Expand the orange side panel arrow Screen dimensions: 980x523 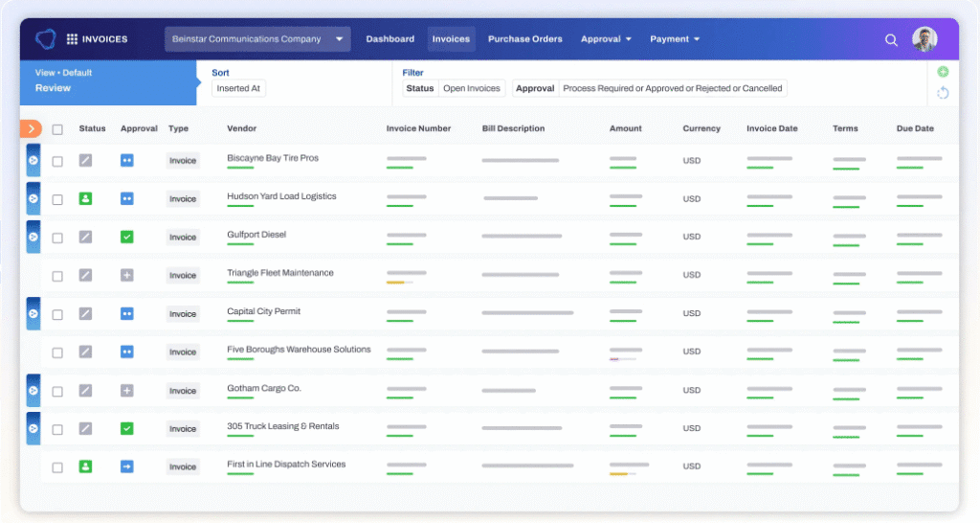click(x=31, y=129)
